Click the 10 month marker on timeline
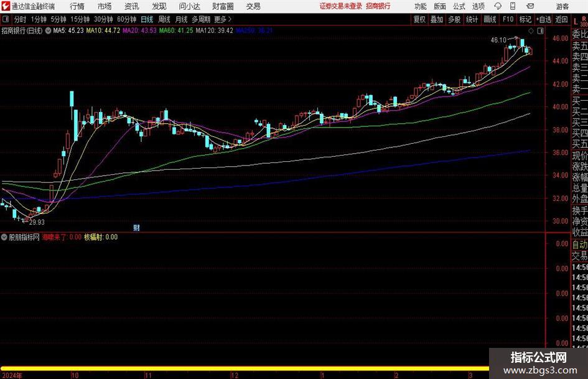Viewport: 588px width, 379px height. (x=75, y=376)
